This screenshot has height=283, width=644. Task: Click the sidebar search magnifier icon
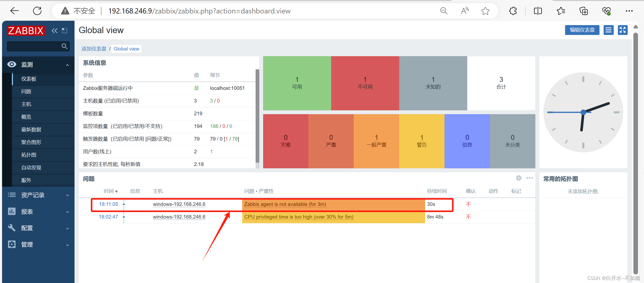[64, 46]
